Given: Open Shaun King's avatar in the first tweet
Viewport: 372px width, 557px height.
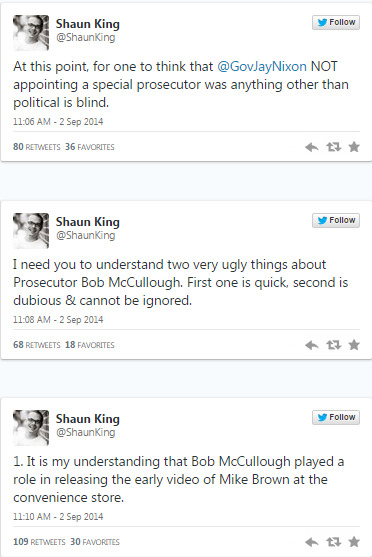Looking at the screenshot, I should point(31,33).
